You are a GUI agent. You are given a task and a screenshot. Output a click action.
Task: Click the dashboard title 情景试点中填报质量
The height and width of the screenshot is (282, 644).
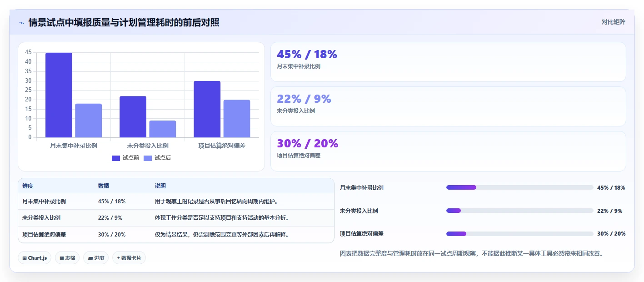(x=124, y=22)
